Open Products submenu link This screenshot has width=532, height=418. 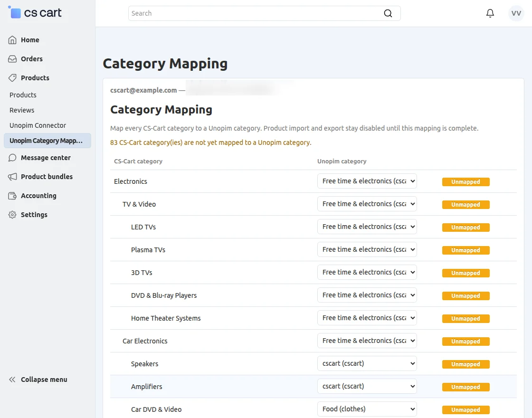(x=23, y=95)
